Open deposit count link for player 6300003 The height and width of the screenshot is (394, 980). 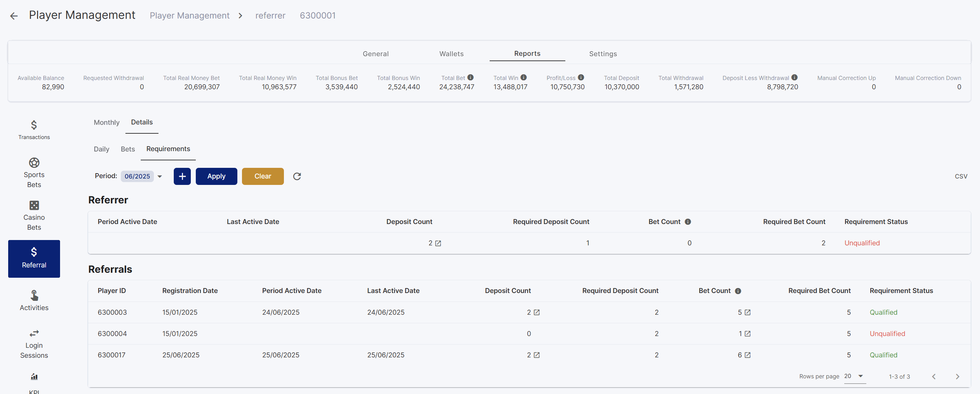(537, 313)
